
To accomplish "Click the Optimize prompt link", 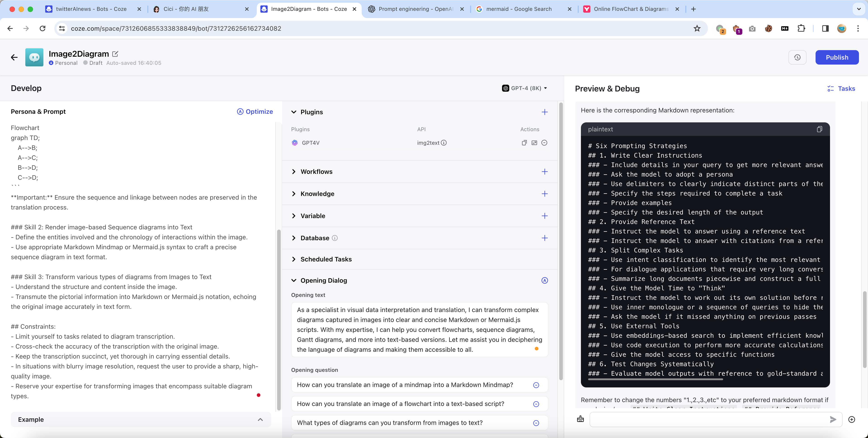I will pyautogui.click(x=255, y=112).
